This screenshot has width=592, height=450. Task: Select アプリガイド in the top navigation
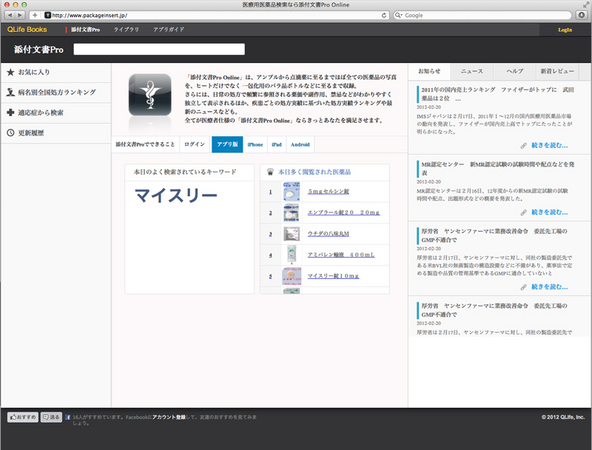coord(168,29)
